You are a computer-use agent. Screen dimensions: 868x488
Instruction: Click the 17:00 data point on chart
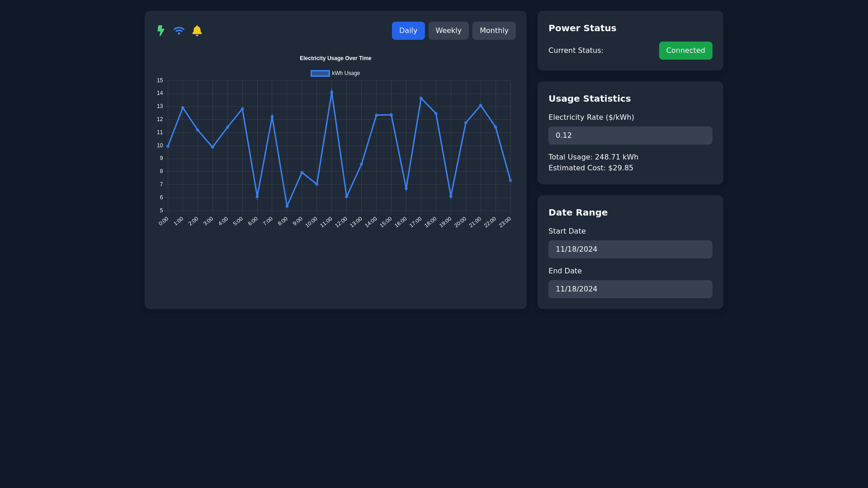[x=421, y=99]
